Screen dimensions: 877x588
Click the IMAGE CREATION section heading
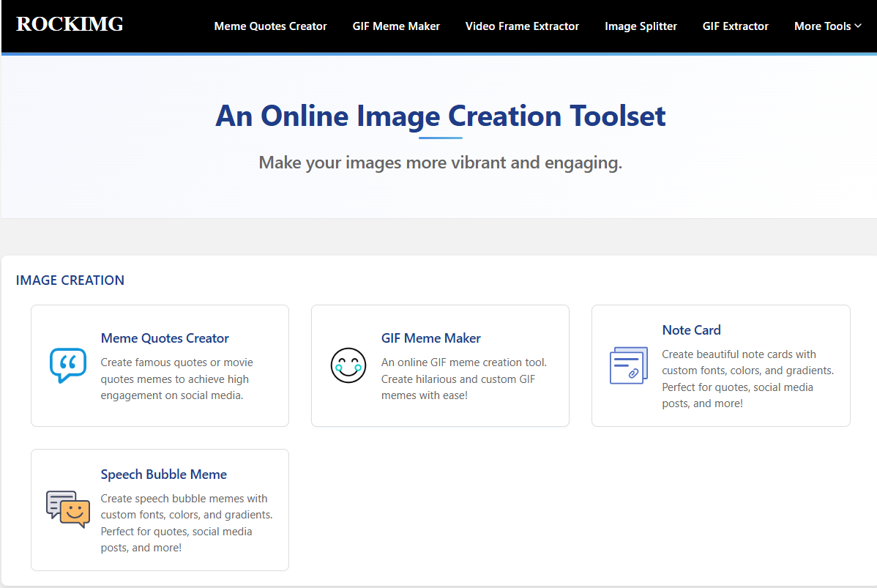(70, 280)
